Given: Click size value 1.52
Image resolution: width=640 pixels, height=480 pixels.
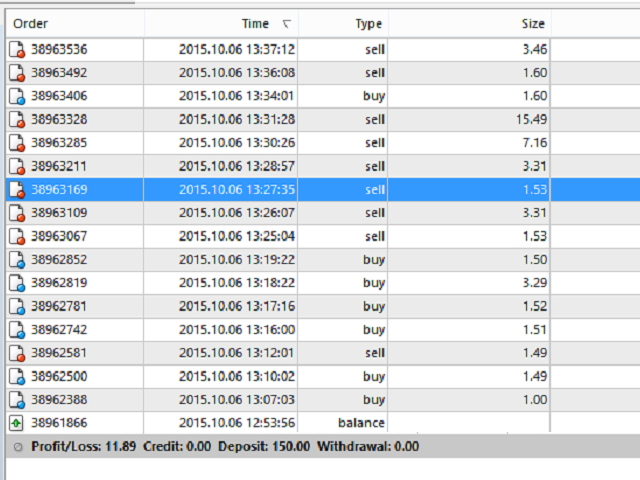Looking at the screenshot, I should 535,306.
